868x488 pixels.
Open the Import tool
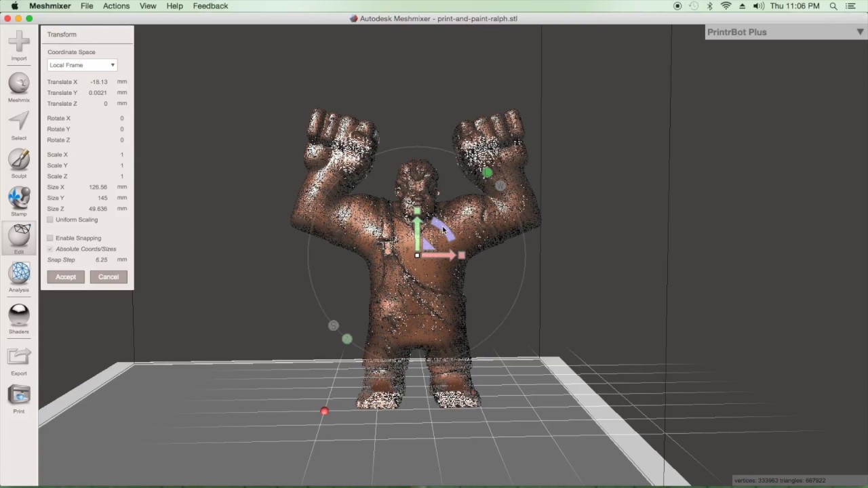[x=19, y=46]
